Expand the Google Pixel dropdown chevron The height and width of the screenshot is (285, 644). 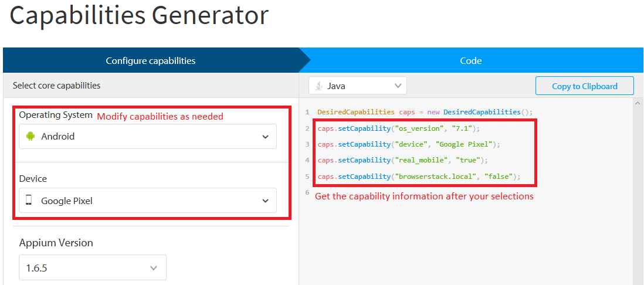click(x=265, y=201)
